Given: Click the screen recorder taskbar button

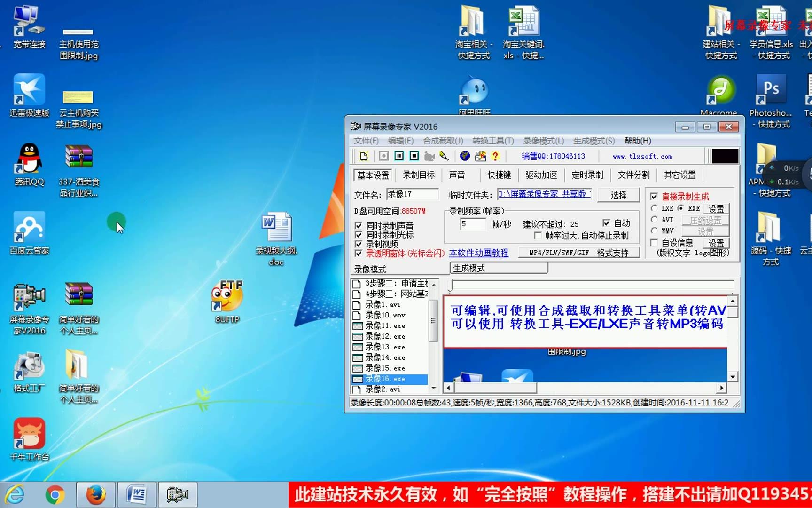Looking at the screenshot, I should (178, 495).
